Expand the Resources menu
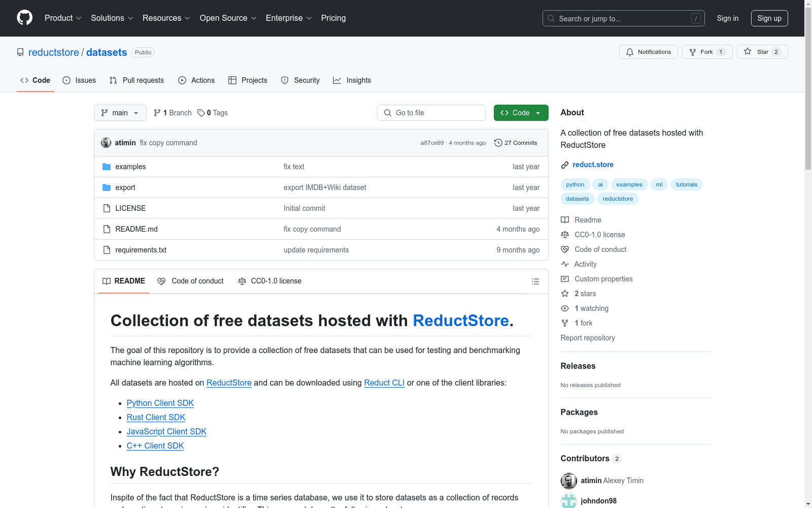 point(166,18)
